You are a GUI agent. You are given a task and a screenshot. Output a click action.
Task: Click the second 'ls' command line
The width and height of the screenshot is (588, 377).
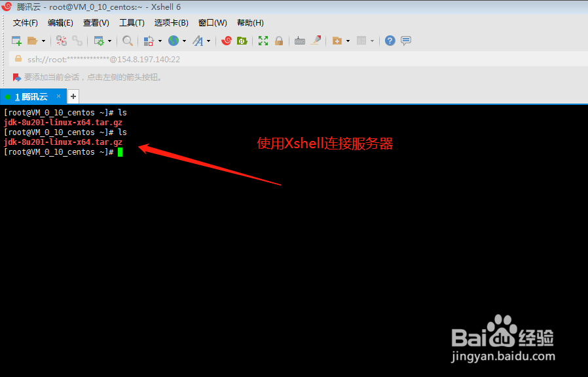(65, 132)
